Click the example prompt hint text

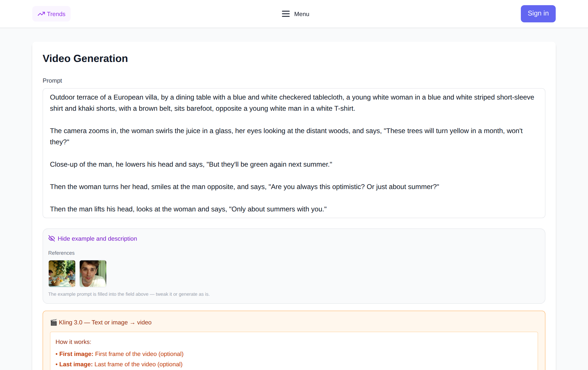click(x=129, y=294)
